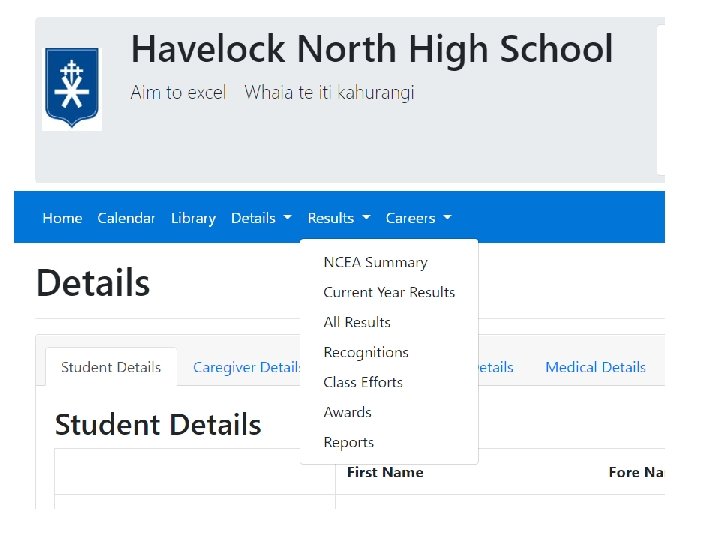Viewport: 720px width, 540px height.
Task: Open Class Efforts menu item
Action: click(363, 382)
